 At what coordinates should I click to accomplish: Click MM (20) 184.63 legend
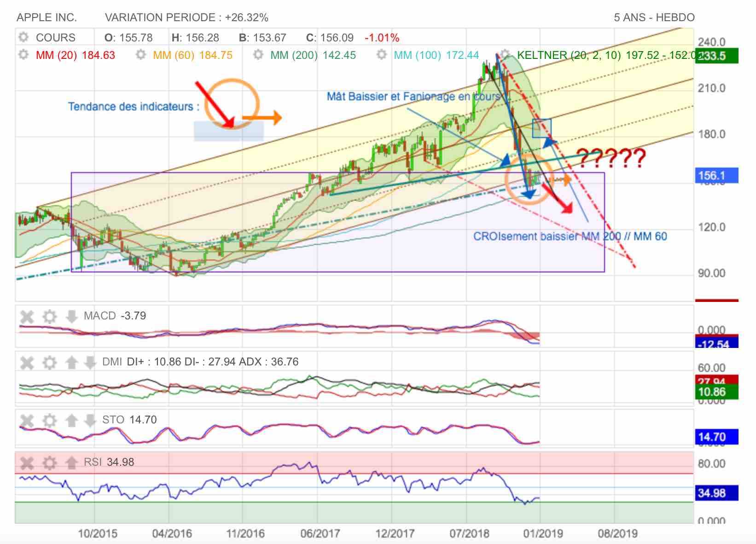pos(76,55)
